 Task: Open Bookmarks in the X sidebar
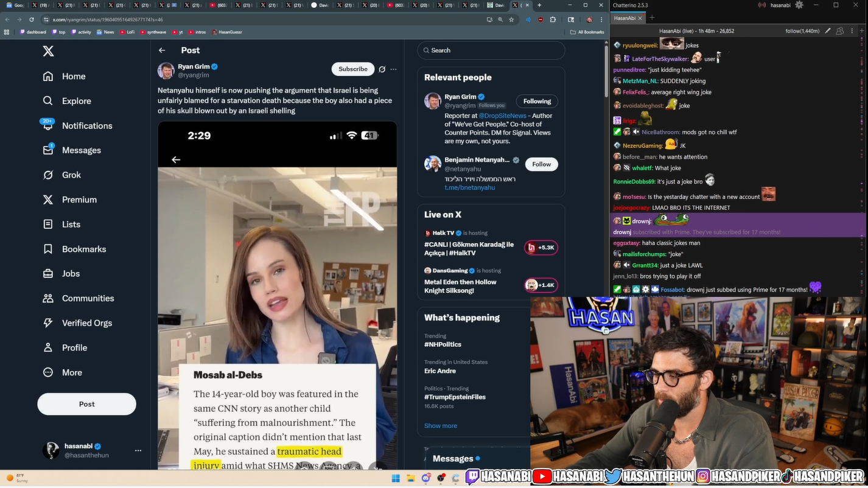coord(74,249)
